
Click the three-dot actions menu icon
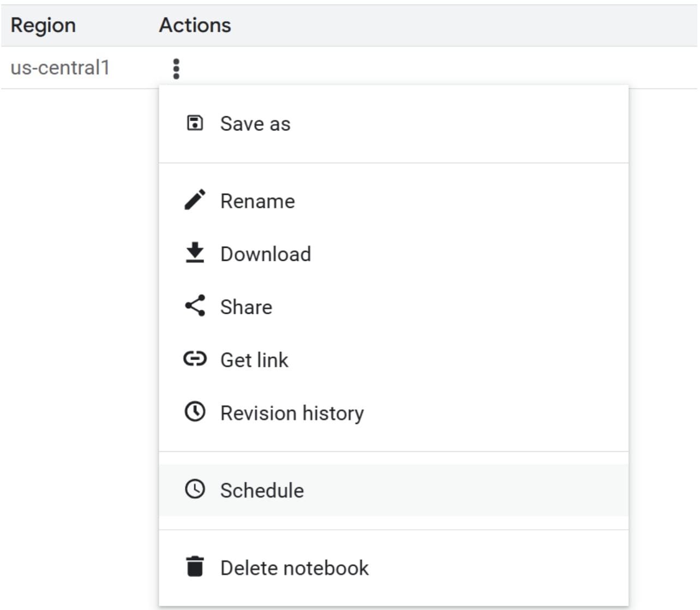click(x=176, y=69)
